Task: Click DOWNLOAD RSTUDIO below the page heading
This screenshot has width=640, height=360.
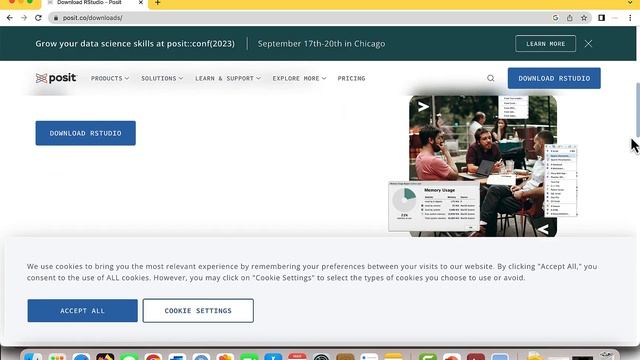Action: tap(85, 133)
